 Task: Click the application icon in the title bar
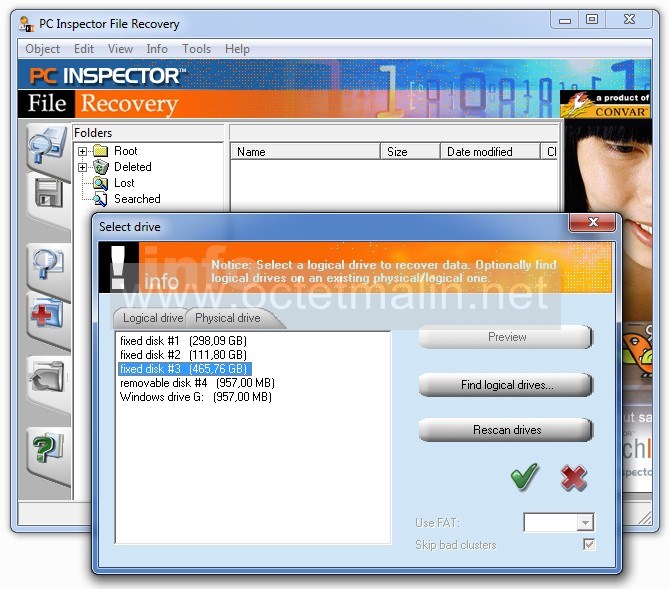(26, 24)
